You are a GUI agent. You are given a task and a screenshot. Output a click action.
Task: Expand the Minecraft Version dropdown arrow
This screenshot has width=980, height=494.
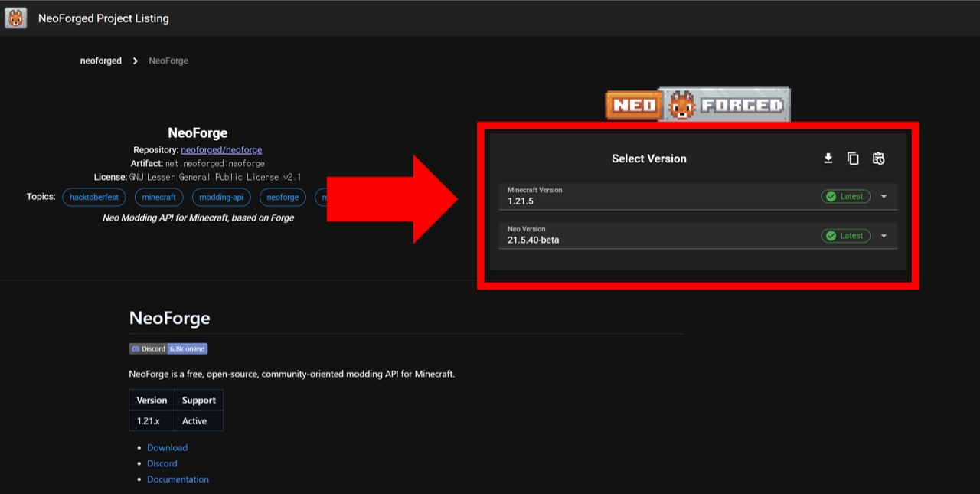884,197
